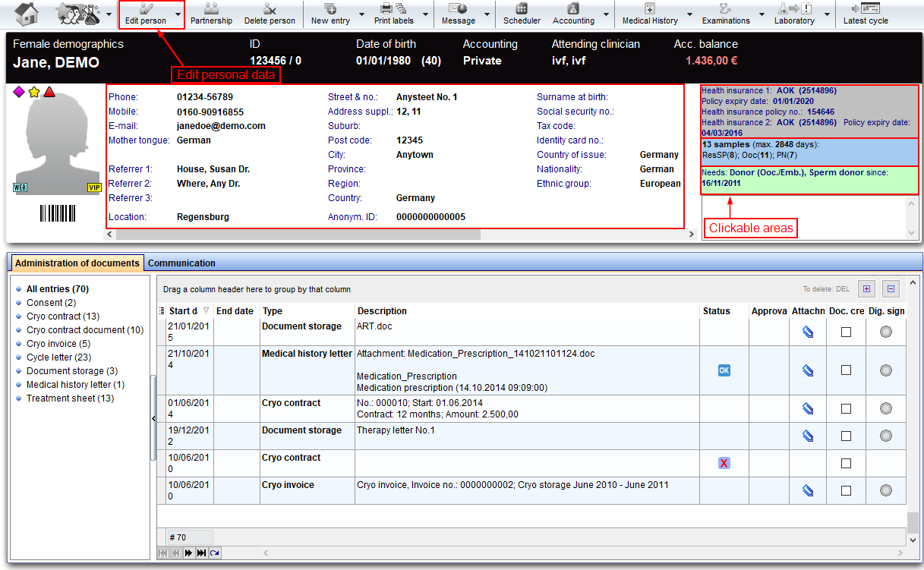Click the Print labels toolbar icon
The image size is (924, 570).
[393, 14]
